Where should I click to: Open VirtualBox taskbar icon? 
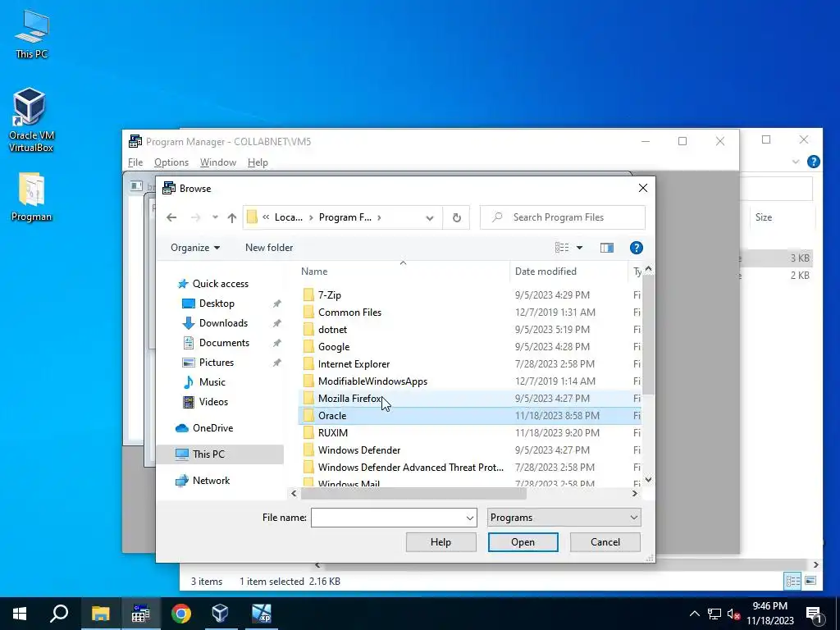pyautogui.click(x=220, y=614)
